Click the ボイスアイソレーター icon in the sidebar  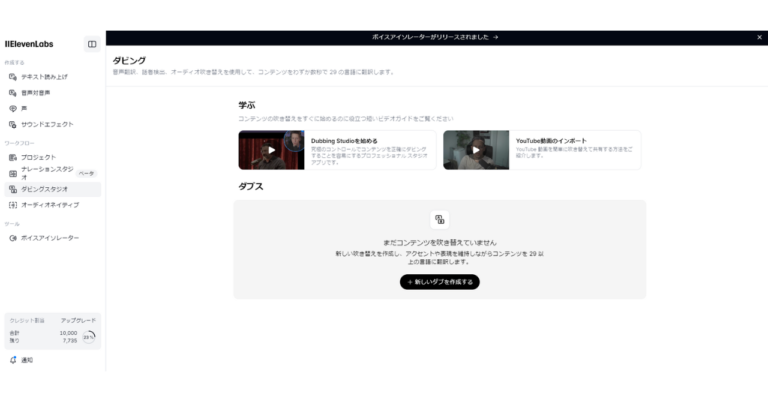[13, 238]
